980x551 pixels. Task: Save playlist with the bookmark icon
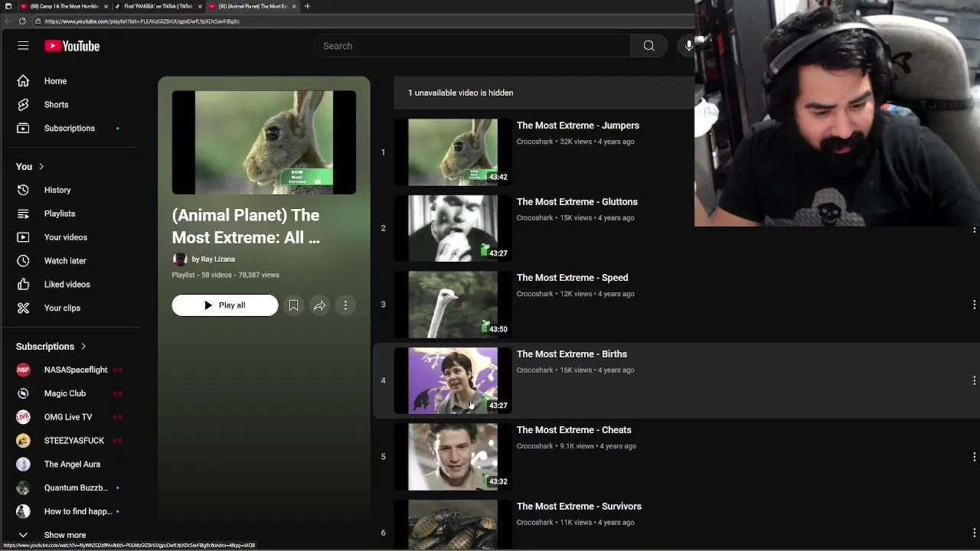pos(293,305)
